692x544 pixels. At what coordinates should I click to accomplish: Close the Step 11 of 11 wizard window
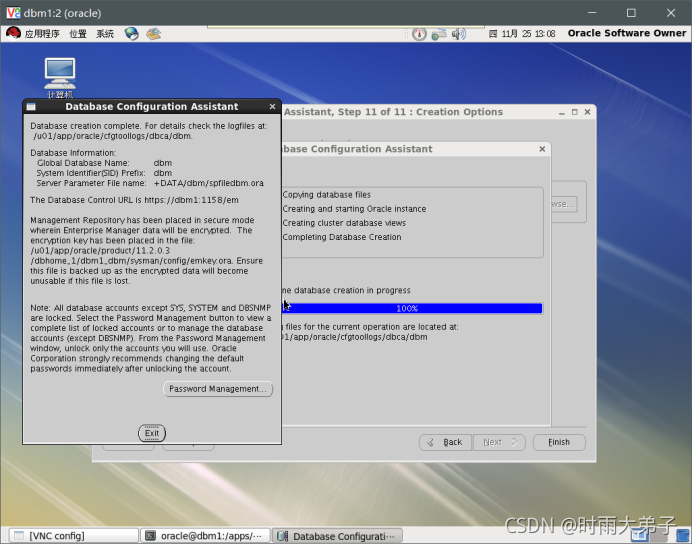coord(587,112)
